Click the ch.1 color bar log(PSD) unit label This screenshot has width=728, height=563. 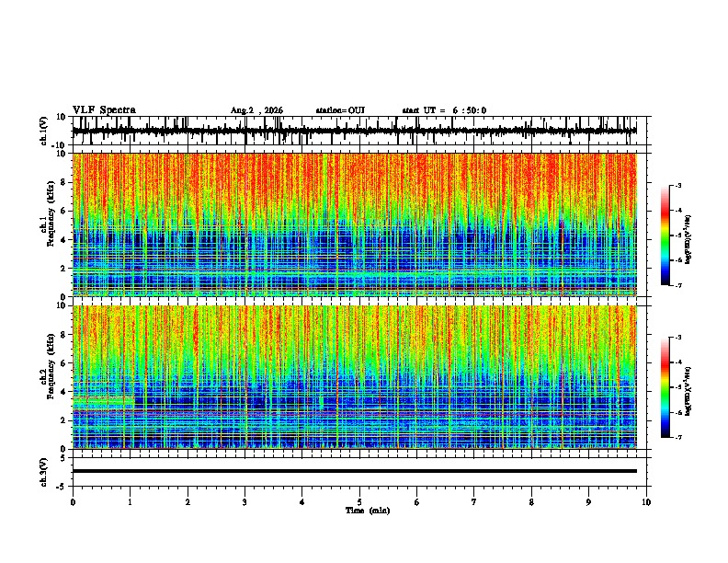point(688,239)
